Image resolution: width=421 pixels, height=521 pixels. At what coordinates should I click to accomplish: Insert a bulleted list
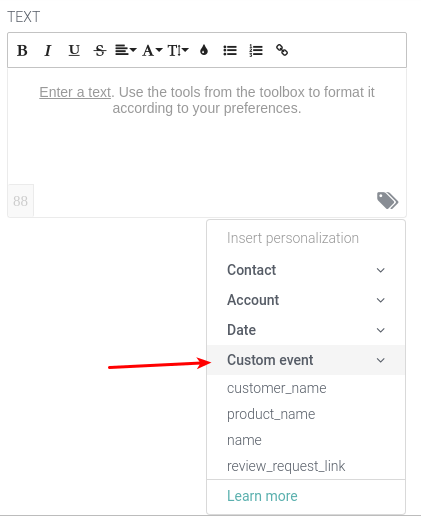(230, 51)
